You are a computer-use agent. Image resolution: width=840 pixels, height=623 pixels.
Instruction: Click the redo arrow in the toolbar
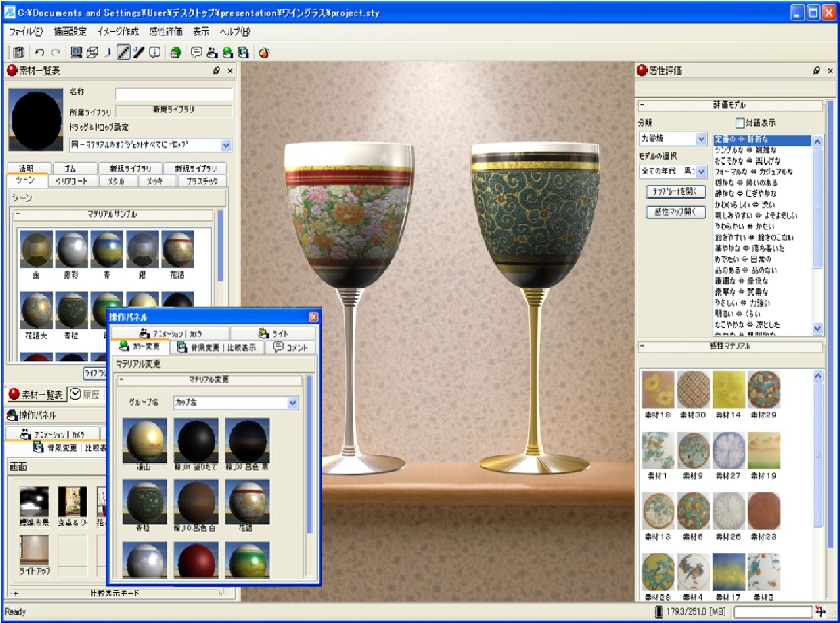point(55,52)
